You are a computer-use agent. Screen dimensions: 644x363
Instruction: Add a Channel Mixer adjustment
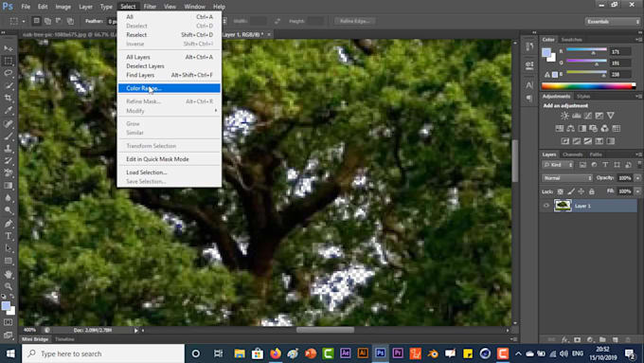click(x=604, y=129)
